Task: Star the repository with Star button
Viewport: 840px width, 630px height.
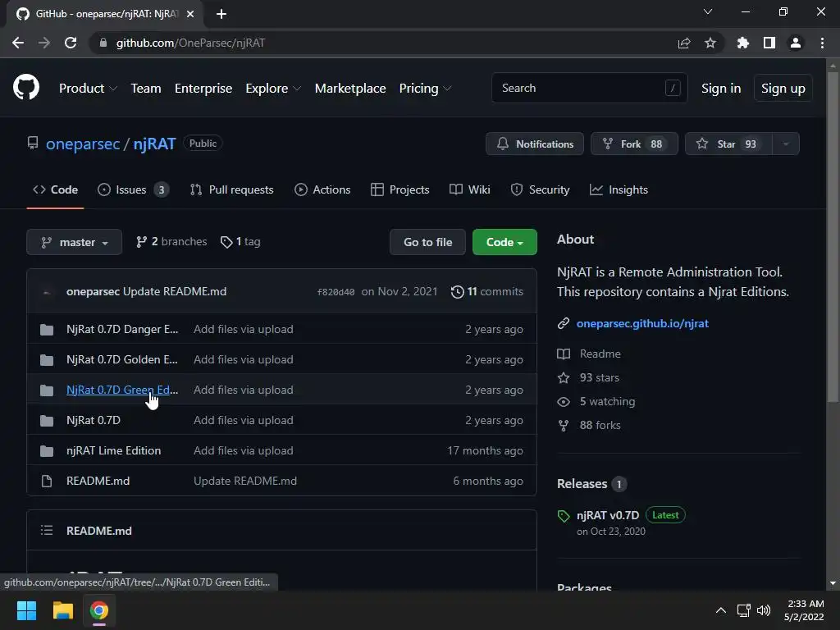Action: click(x=728, y=144)
